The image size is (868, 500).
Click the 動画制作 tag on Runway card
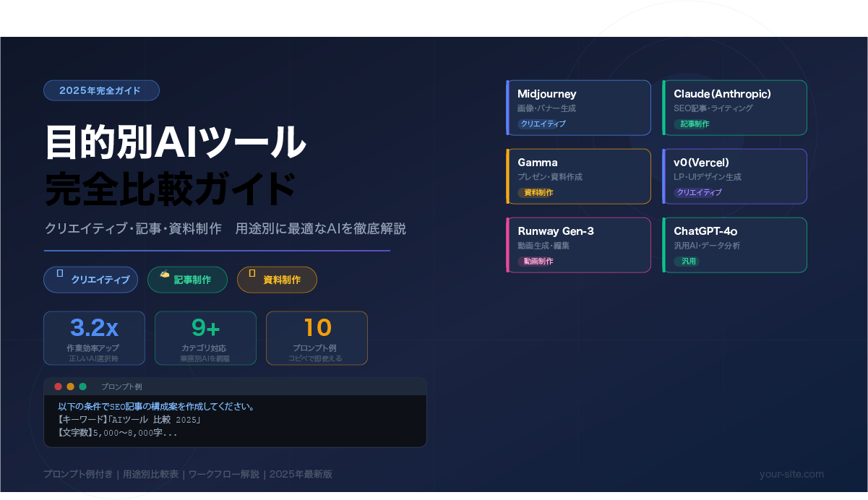tap(538, 261)
